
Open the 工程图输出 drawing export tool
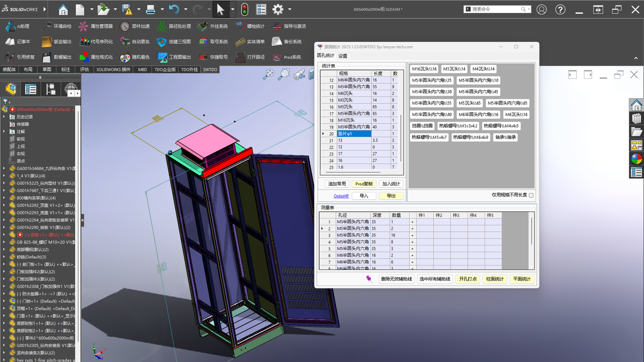pyautogui.click(x=162, y=57)
